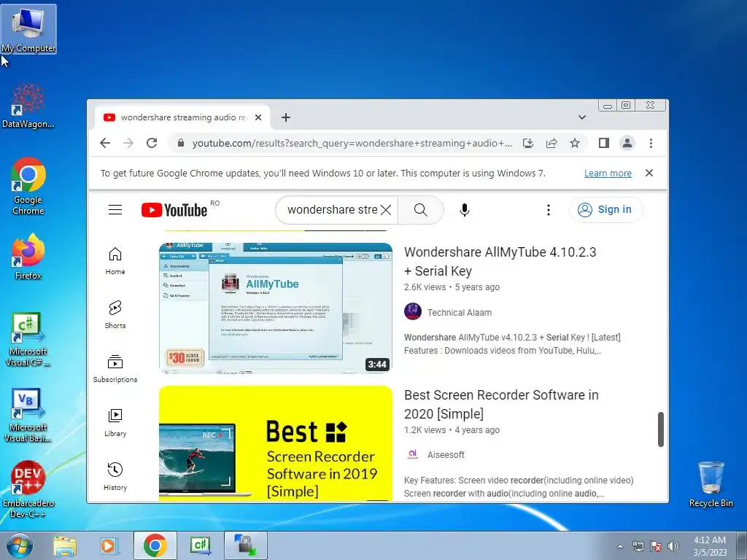
Task: Click the Sign in button
Action: [x=605, y=209]
